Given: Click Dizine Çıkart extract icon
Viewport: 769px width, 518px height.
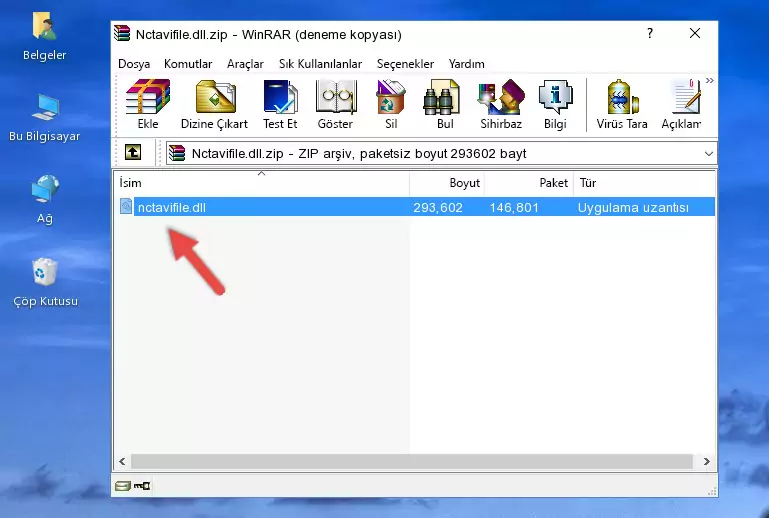Looking at the screenshot, I should pyautogui.click(x=214, y=104).
